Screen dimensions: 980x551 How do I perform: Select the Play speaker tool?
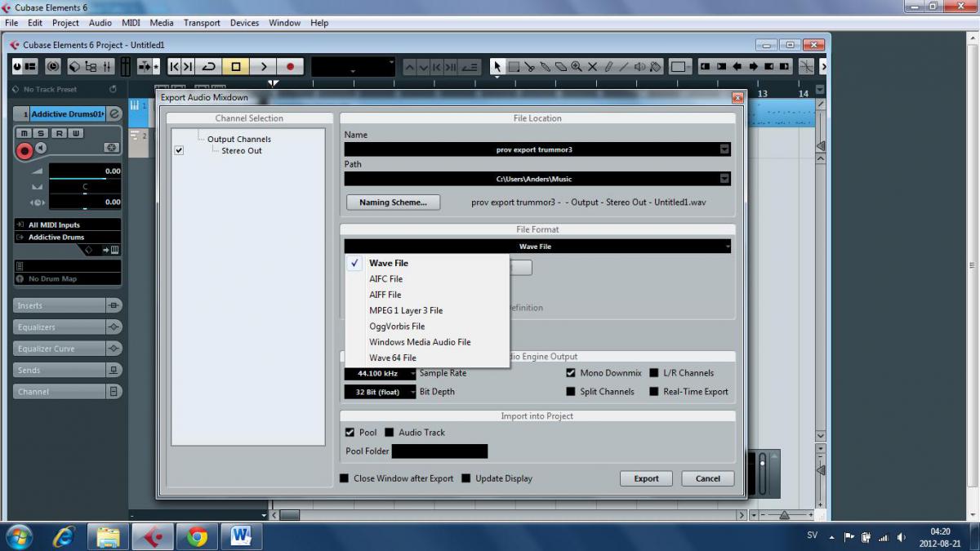640,67
